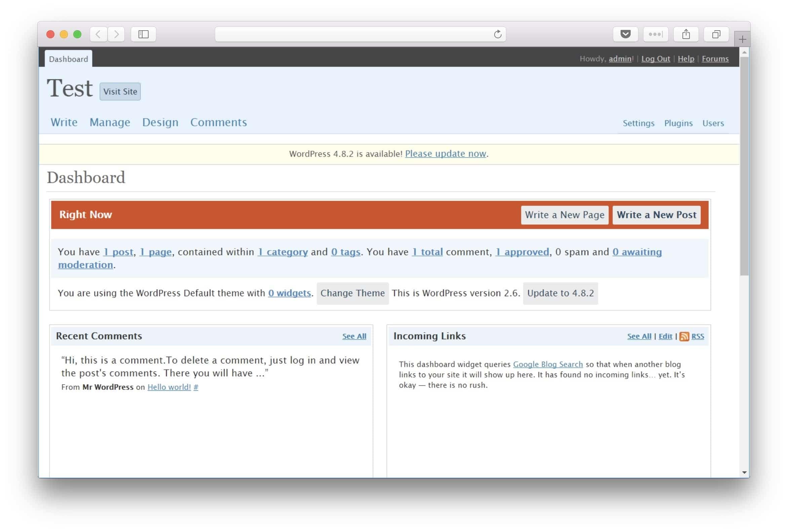The width and height of the screenshot is (788, 532).
Task: Click inside the Safari address bar
Action: pos(353,34)
